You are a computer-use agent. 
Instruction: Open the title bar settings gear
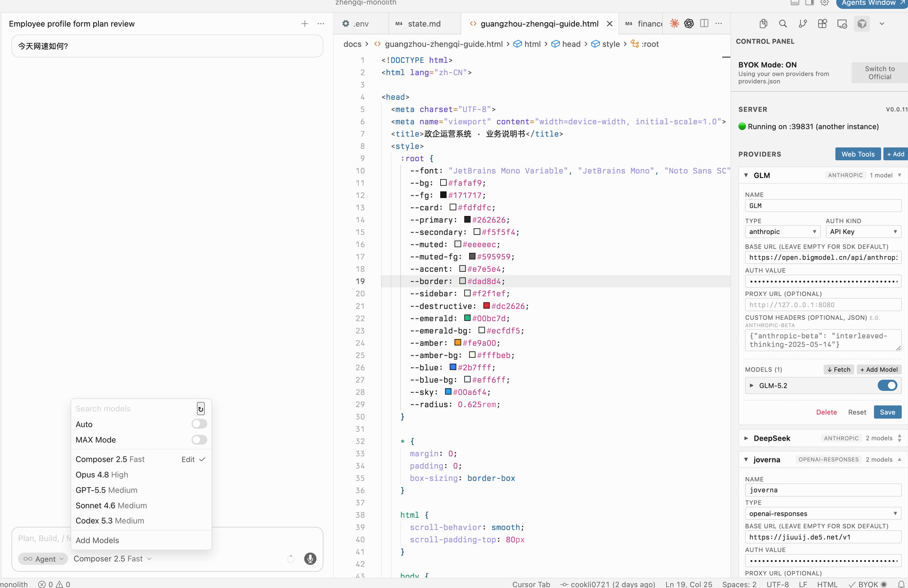tap(825, 3)
